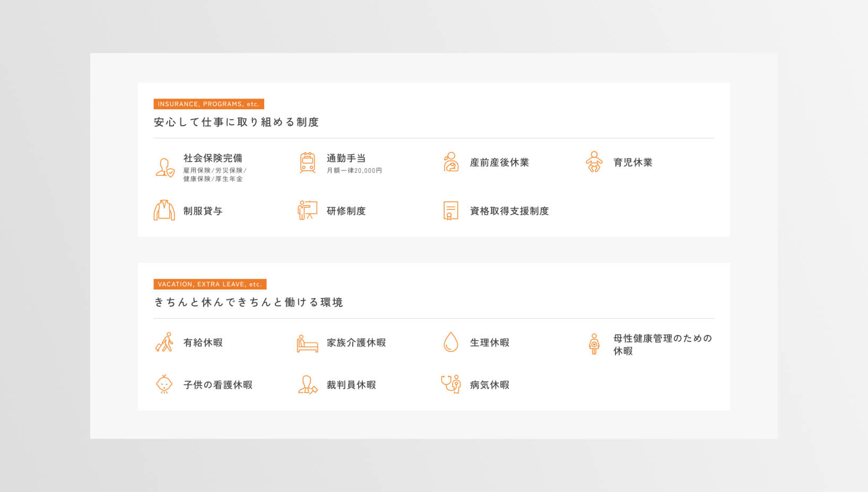
Task: Click the traveler-with-suitcase paid leave icon
Action: 164,342
